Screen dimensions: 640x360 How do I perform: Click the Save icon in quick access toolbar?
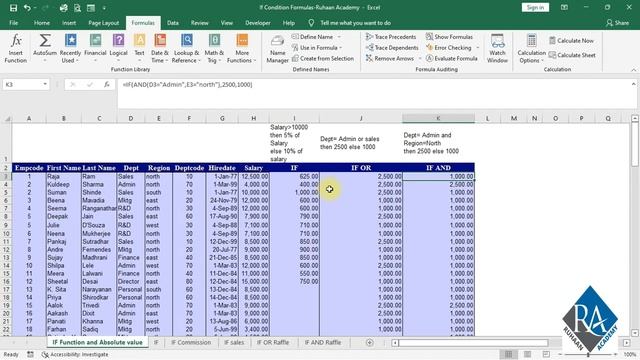[13, 8]
